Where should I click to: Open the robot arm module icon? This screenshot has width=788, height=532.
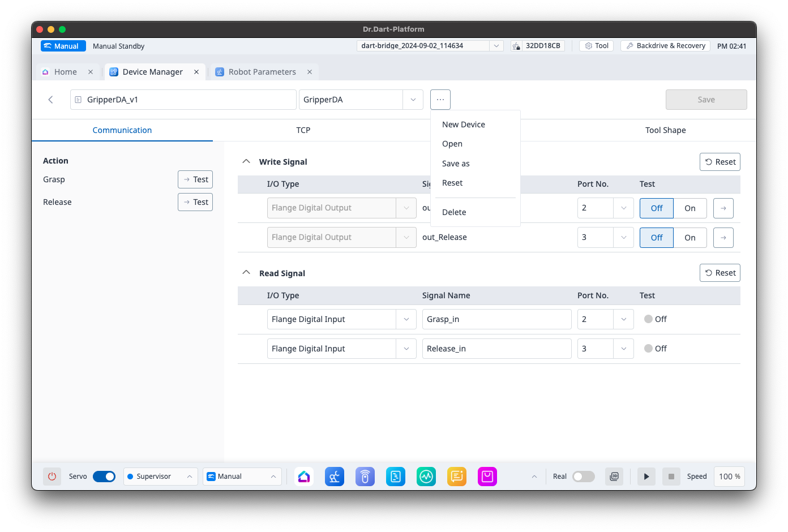[x=335, y=477]
